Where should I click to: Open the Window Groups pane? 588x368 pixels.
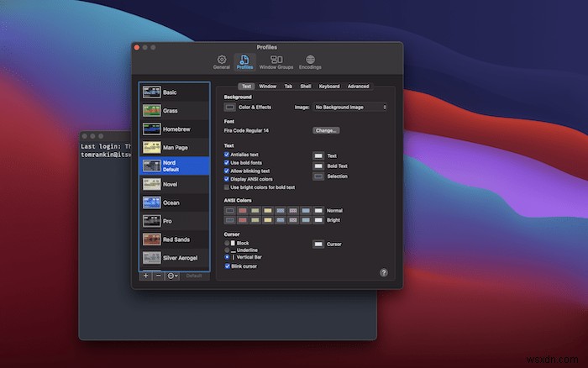click(276, 61)
